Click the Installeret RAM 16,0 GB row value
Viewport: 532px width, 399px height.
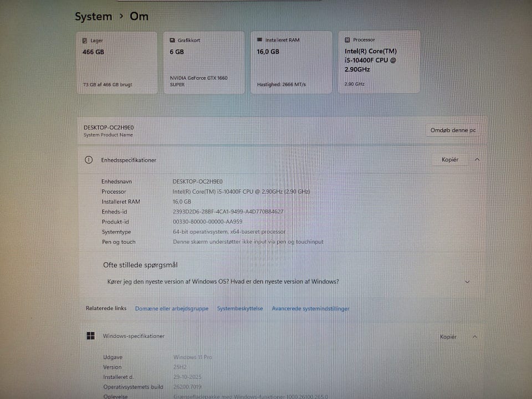pos(182,202)
